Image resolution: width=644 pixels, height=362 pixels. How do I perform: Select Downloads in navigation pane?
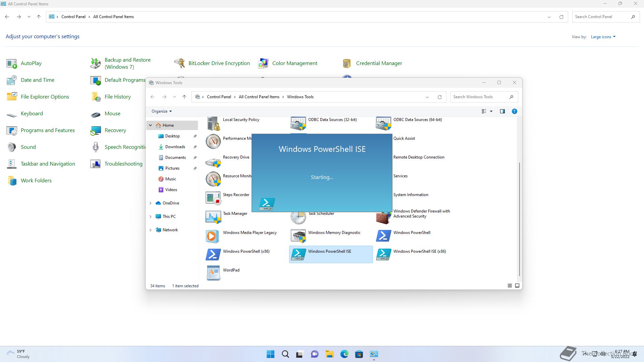(x=175, y=147)
